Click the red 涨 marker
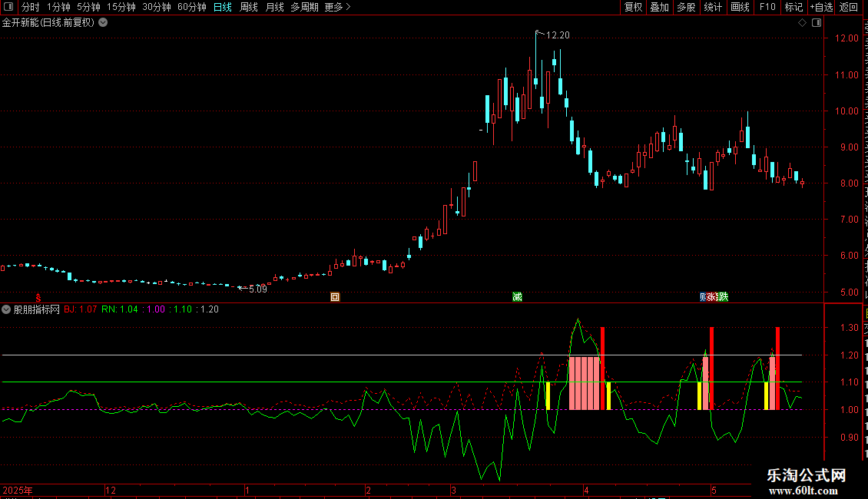This screenshot has width=868, height=499. tap(711, 297)
